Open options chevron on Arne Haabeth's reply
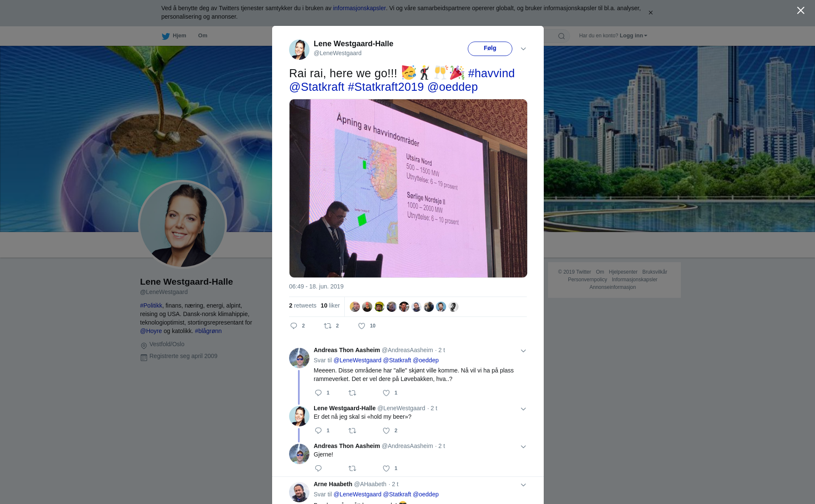 tap(523, 485)
